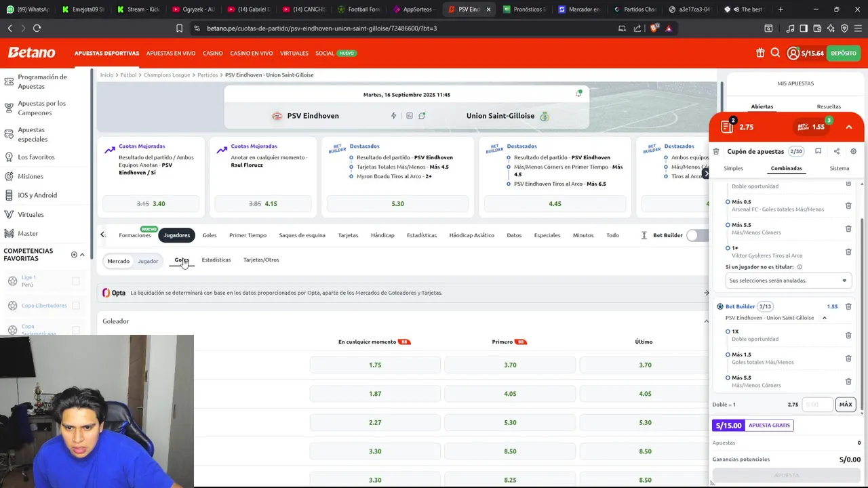The image size is (868, 488).
Task: Click the match notification bell icon
Action: click(579, 93)
